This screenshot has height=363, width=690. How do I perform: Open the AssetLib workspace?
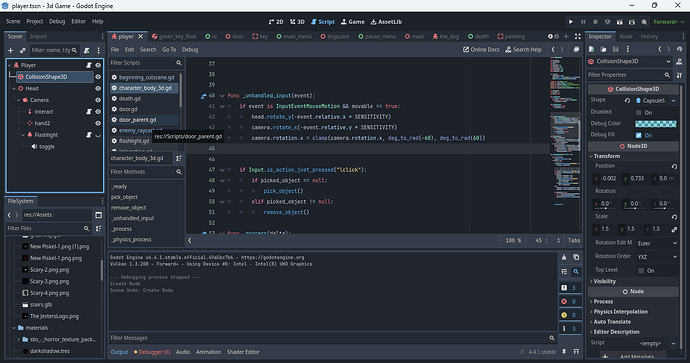coord(386,22)
